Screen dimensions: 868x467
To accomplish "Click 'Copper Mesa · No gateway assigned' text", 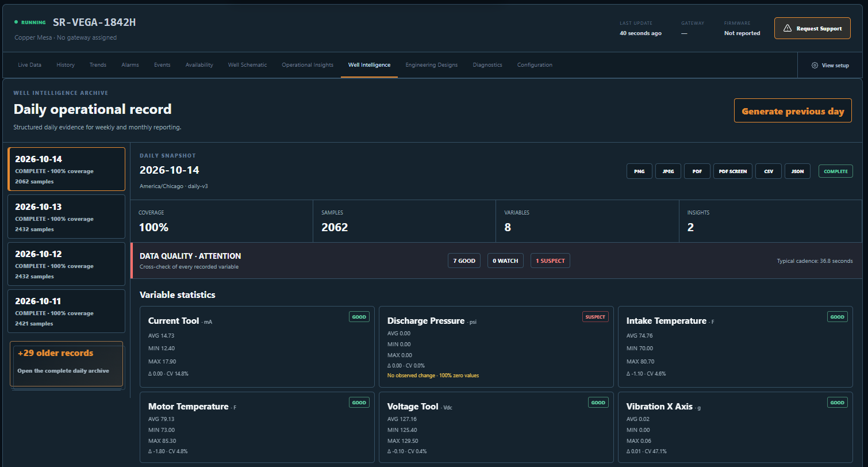I will pos(66,37).
